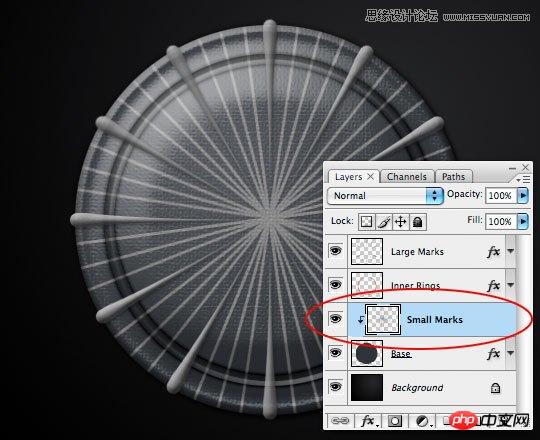540x440 pixels.
Task: Open the Layers panel options menu
Action: coord(523,179)
